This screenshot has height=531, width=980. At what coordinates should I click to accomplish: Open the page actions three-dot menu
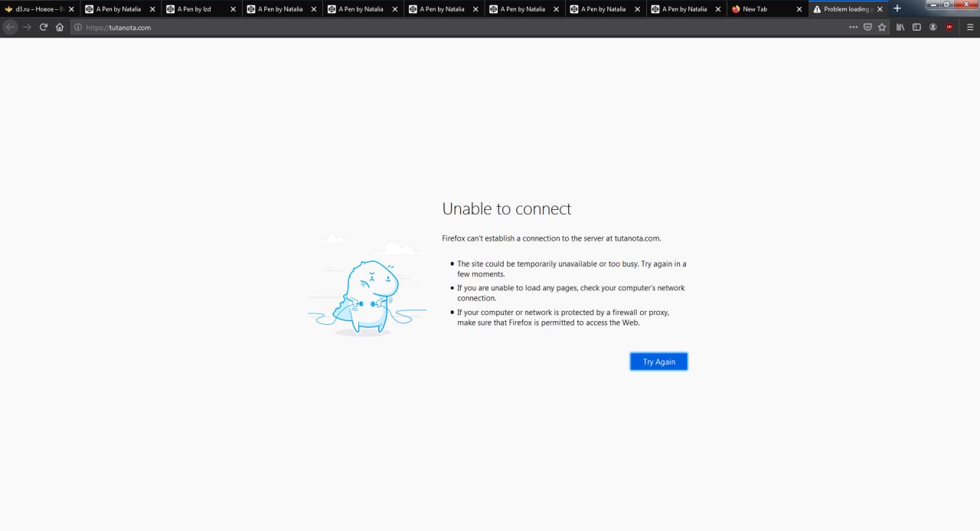(x=854, y=27)
